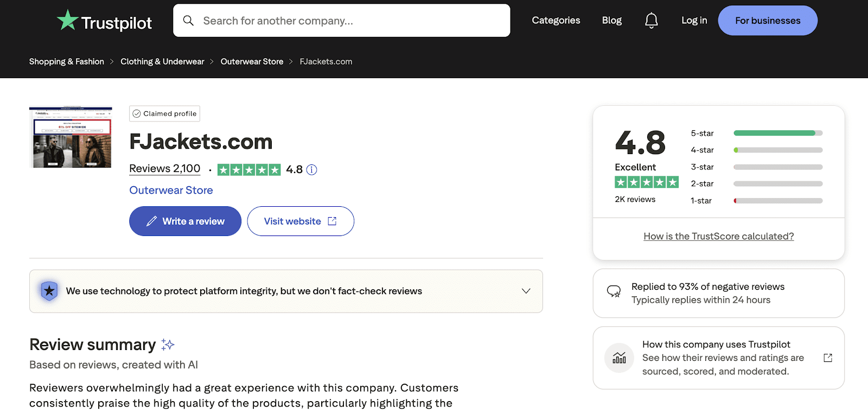Viewport: 868px width, 413px height.
Task: Click the 5-star rating distribution bar
Action: [777, 133]
